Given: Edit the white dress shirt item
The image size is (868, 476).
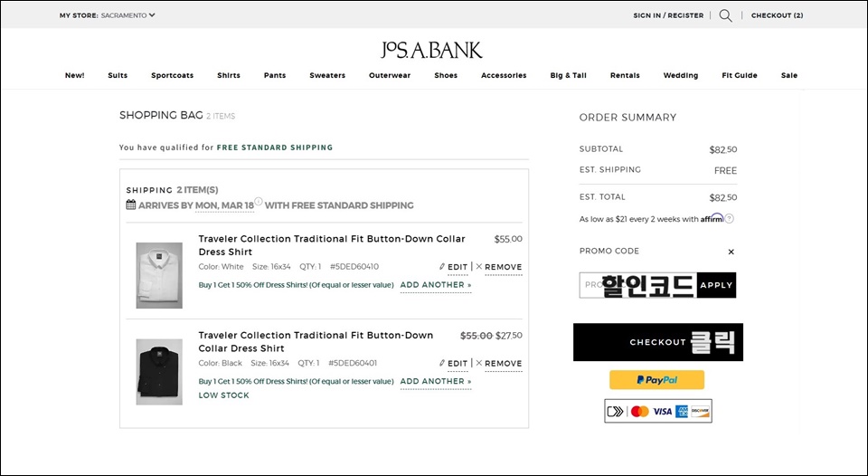Looking at the screenshot, I should click(x=454, y=267).
